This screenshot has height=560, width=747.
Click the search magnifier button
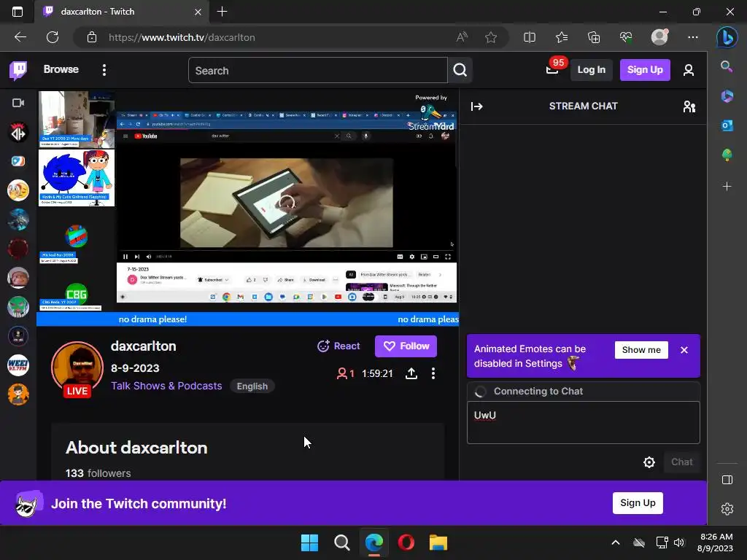[x=460, y=71]
